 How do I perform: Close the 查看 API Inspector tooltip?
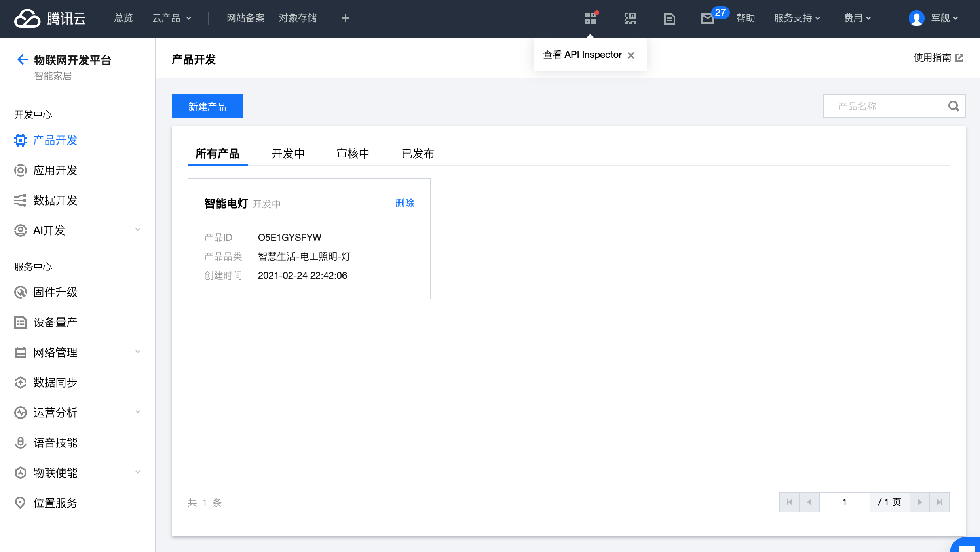631,55
